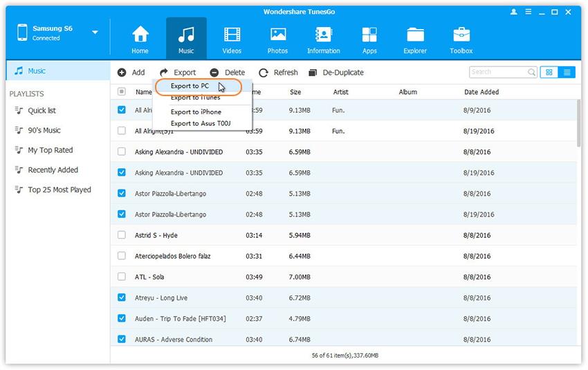Select Export to iTunes
Image resolution: width=588 pixels, height=370 pixels.
tap(195, 98)
